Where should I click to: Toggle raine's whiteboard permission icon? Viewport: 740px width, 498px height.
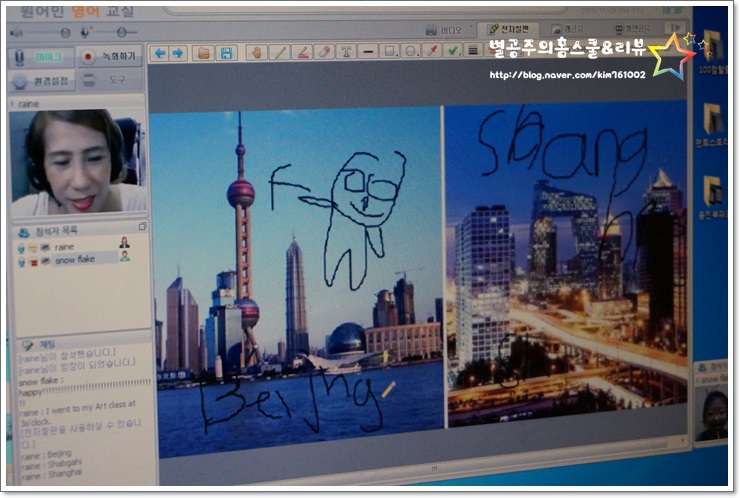click(x=45, y=247)
